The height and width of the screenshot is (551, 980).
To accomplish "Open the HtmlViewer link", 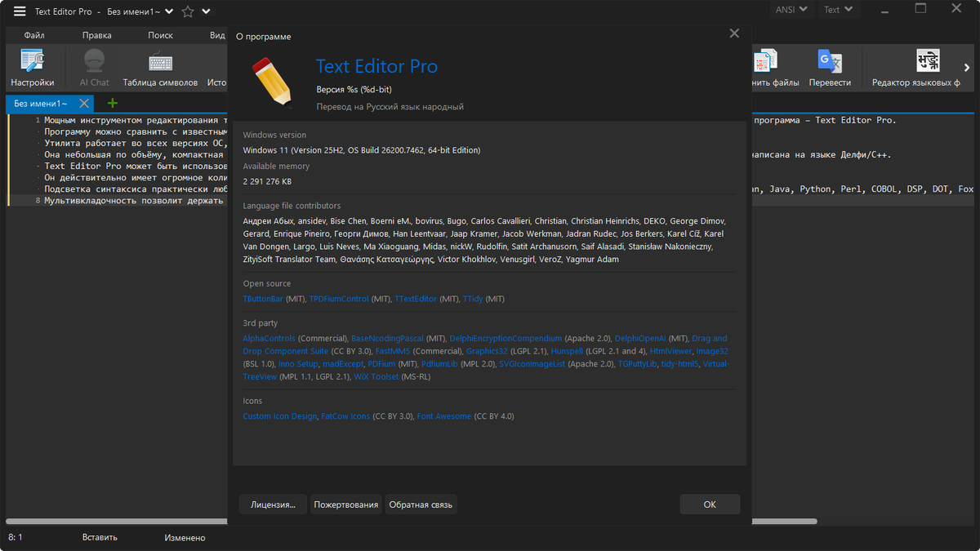I will point(670,351).
